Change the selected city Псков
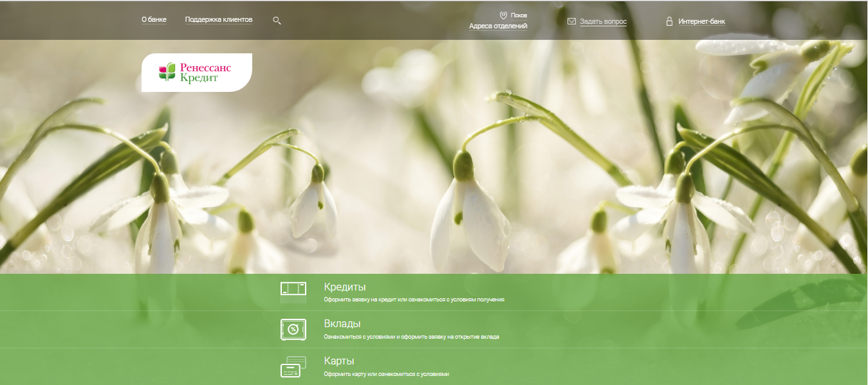Viewport: 868px width, 385px height. coord(519,15)
